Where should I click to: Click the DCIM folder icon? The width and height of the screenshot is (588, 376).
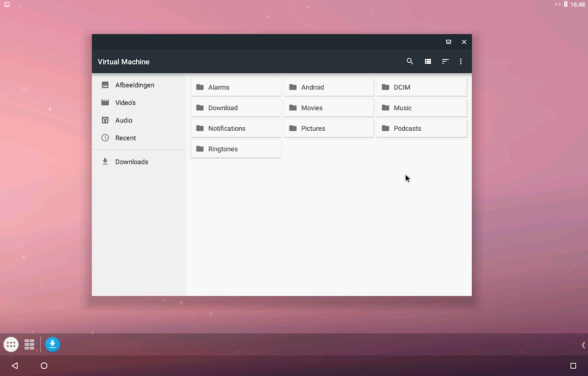click(x=385, y=87)
